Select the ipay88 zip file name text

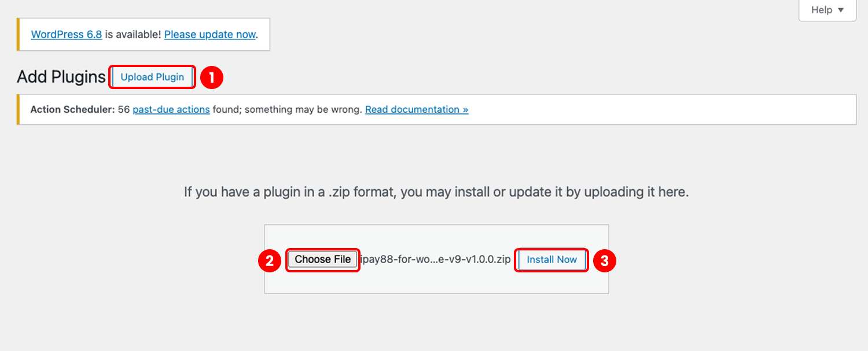click(435, 260)
